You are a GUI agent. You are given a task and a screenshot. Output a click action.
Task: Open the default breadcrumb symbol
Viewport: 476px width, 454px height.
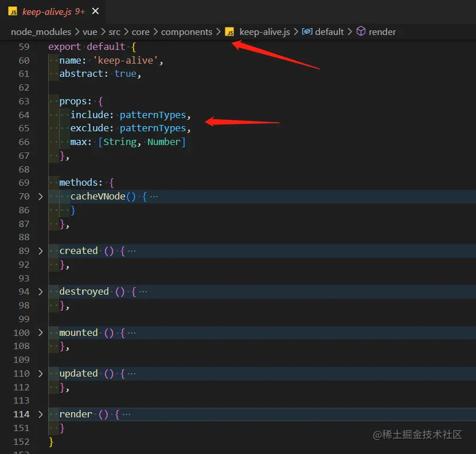tap(329, 32)
